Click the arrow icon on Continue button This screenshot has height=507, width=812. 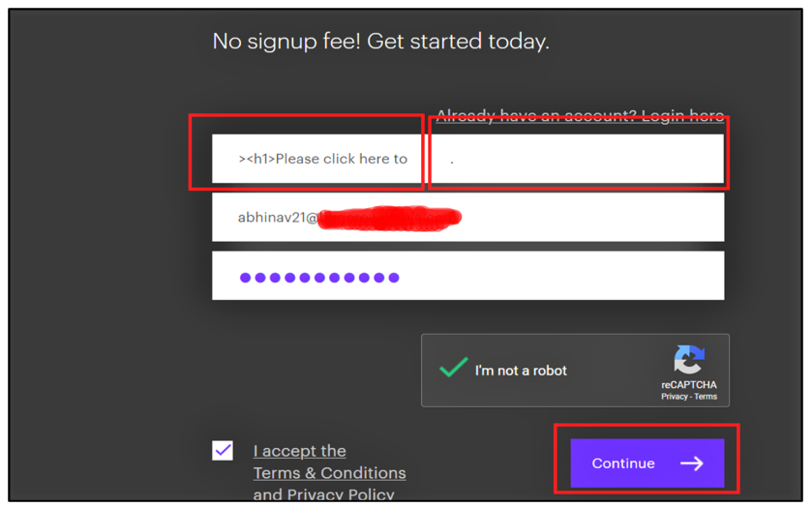[692, 463]
